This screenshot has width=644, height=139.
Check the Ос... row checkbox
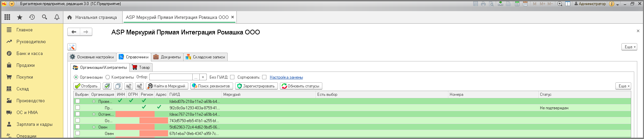77,120
